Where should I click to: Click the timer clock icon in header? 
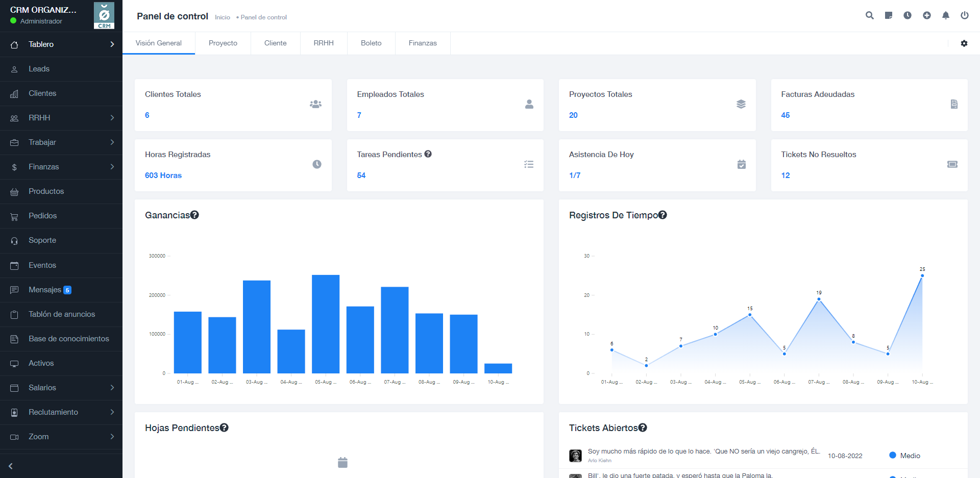908,15
